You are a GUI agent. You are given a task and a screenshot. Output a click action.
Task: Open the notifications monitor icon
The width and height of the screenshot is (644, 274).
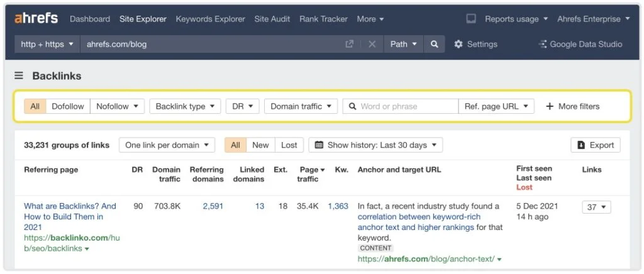471,19
